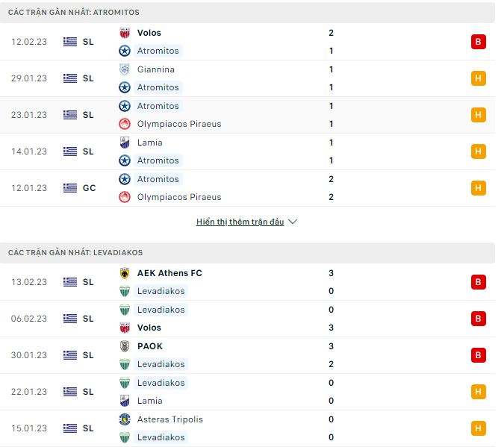Expand more matches with the chevron arrow
Viewport: 504px width, 447px height.
293,222
